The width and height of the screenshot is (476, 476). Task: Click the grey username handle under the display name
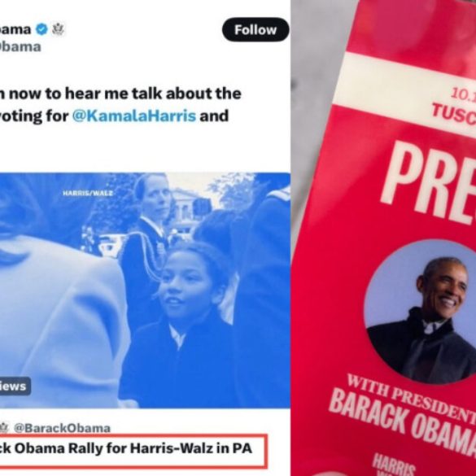(20, 46)
